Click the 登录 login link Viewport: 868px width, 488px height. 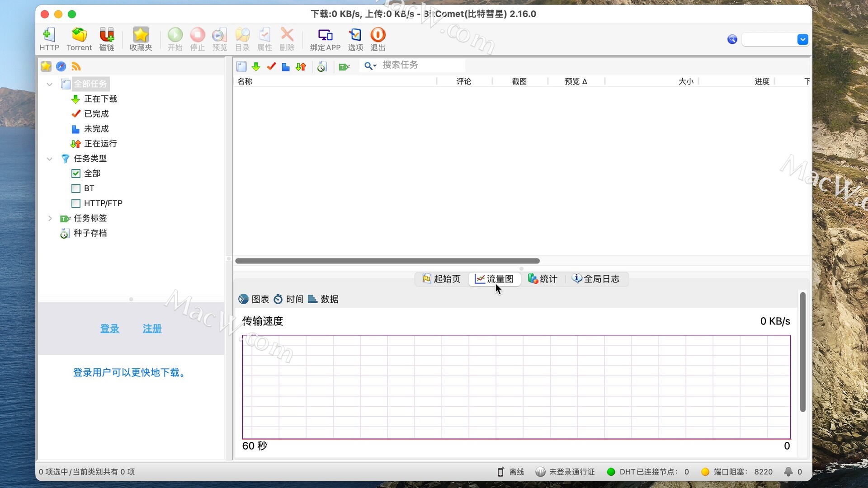tap(110, 329)
